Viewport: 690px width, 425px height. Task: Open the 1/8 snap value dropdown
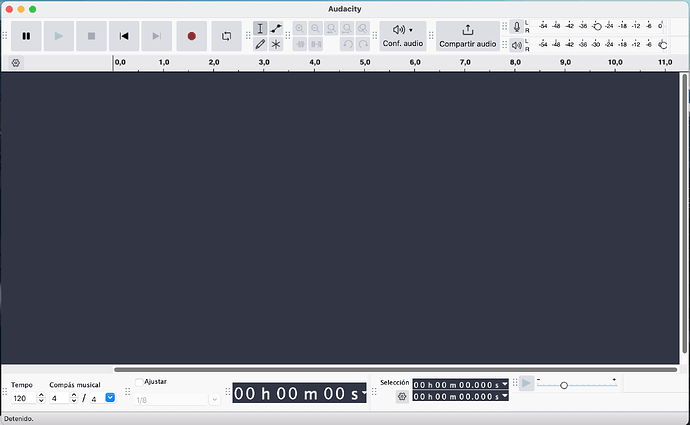pos(214,399)
